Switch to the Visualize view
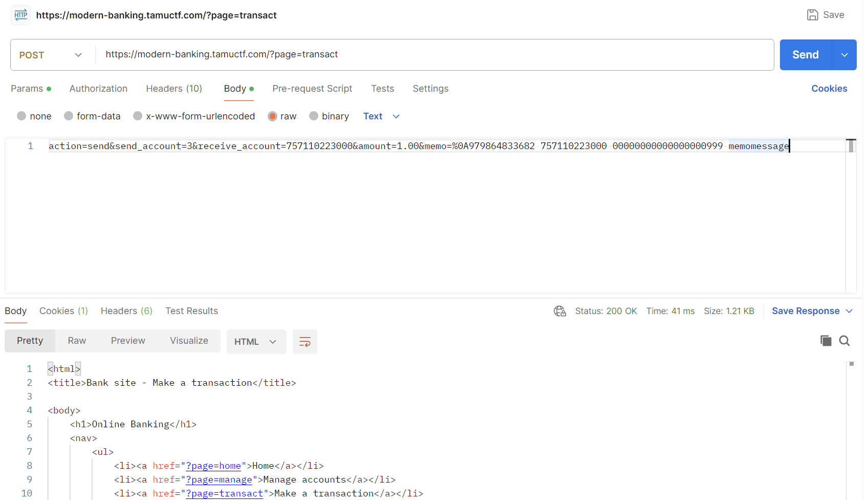This screenshot has width=868, height=500. [x=189, y=341]
